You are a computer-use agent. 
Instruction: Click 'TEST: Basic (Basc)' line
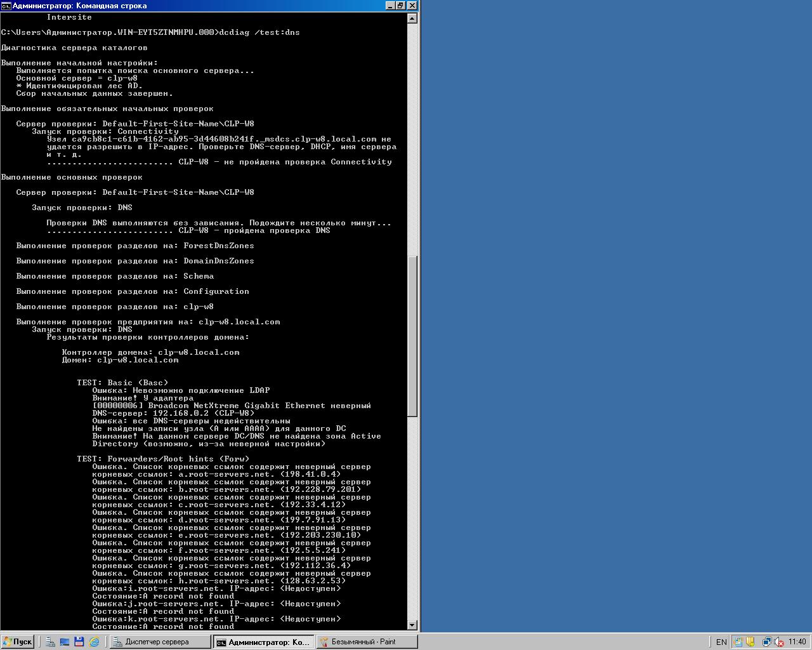pyautogui.click(x=122, y=383)
